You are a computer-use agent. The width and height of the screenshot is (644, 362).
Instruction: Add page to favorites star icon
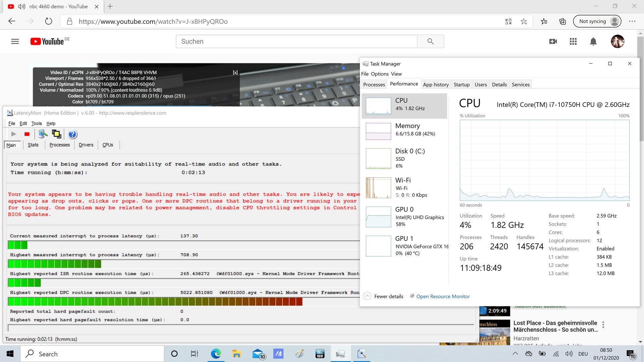[x=524, y=21]
